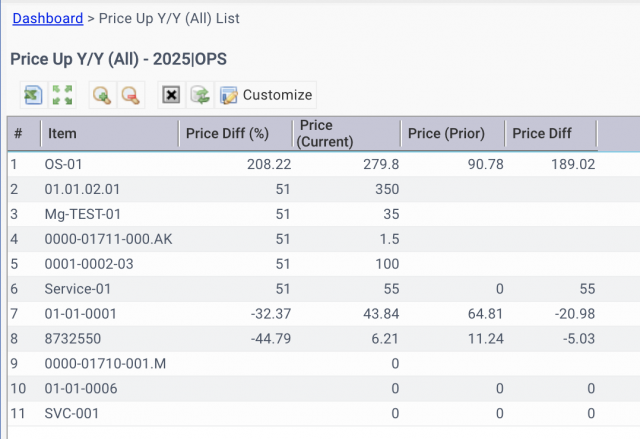This screenshot has height=439, width=640.
Task: Click the green arrows fullscreen expand icon
Action: click(62, 95)
